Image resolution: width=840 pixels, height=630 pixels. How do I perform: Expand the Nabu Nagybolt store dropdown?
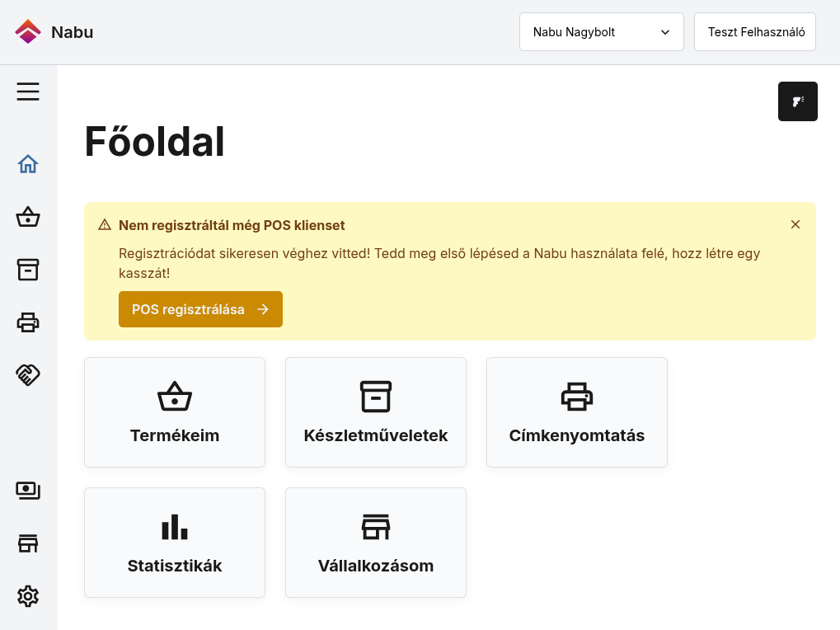(602, 32)
